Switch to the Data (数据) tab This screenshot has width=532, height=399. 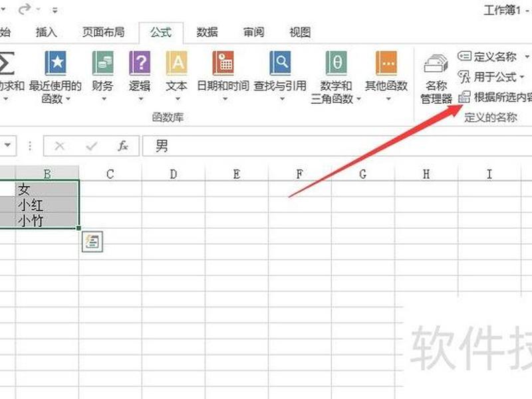point(207,32)
